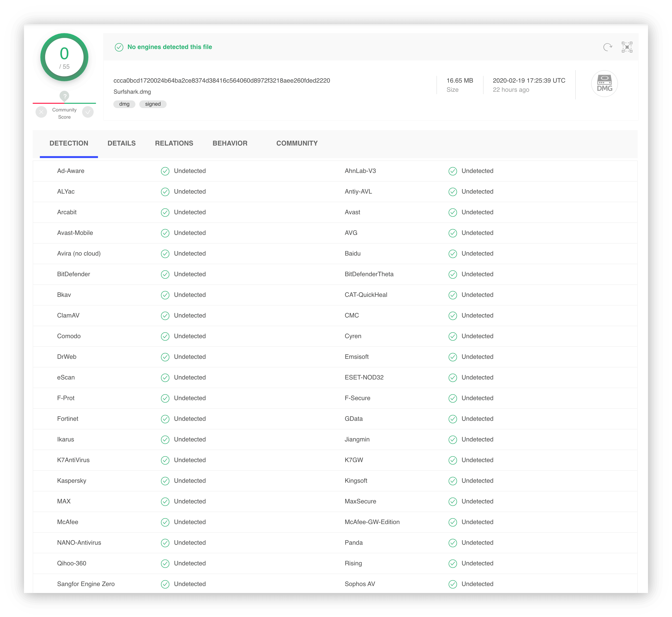The width and height of the screenshot is (672, 617).
Task: Click the Jiangmin engine name
Action: [x=357, y=439]
